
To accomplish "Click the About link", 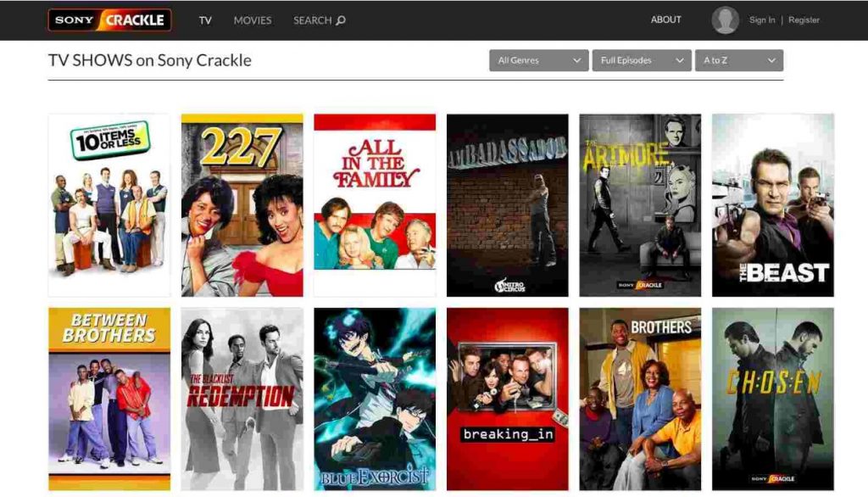I will [666, 20].
